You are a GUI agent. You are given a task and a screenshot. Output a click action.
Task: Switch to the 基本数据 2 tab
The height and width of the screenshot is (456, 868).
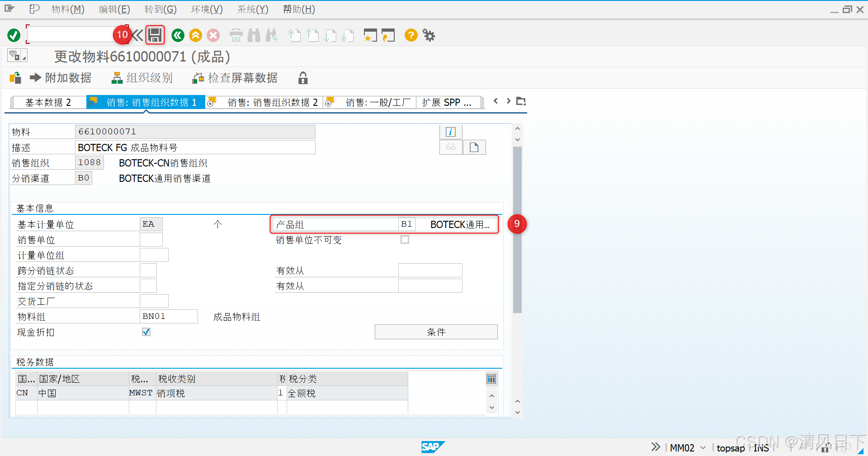[x=48, y=102]
